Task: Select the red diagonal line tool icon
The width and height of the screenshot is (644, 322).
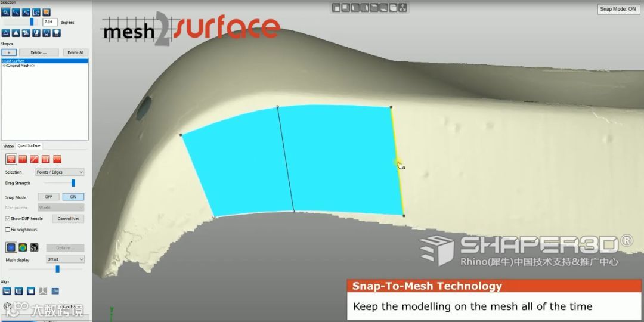Action: tap(34, 159)
